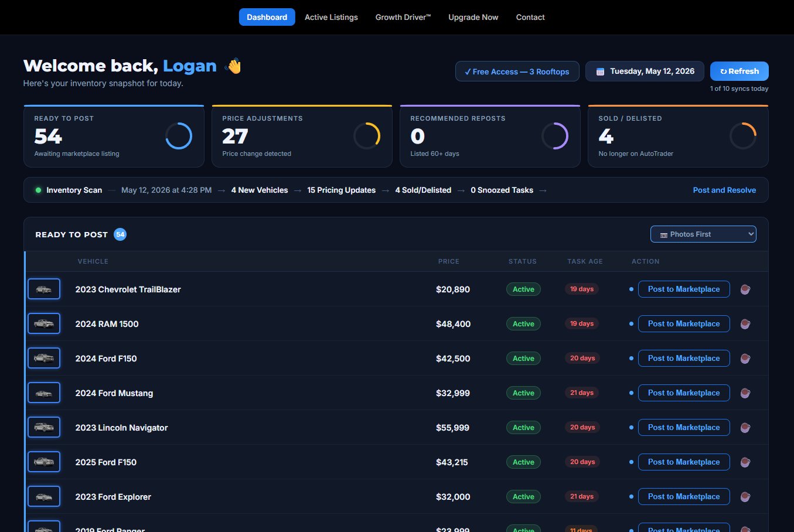
Task: Click the coffee cup icon for 2023 Ford Explorer
Action: pos(745,497)
